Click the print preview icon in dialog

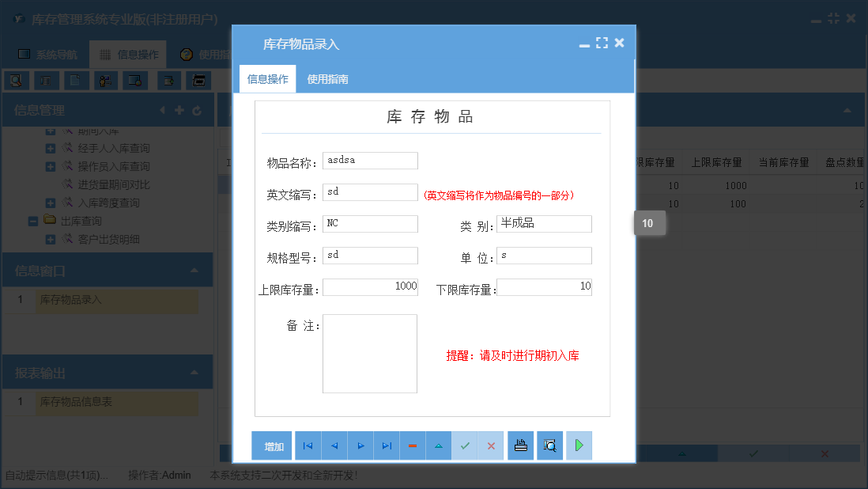pos(549,445)
